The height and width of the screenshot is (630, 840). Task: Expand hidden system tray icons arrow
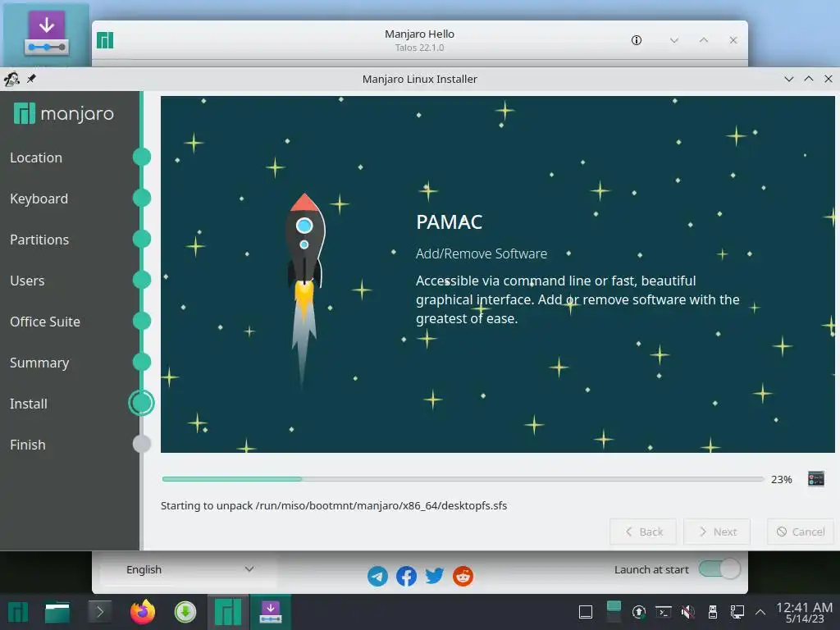click(760, 612)
